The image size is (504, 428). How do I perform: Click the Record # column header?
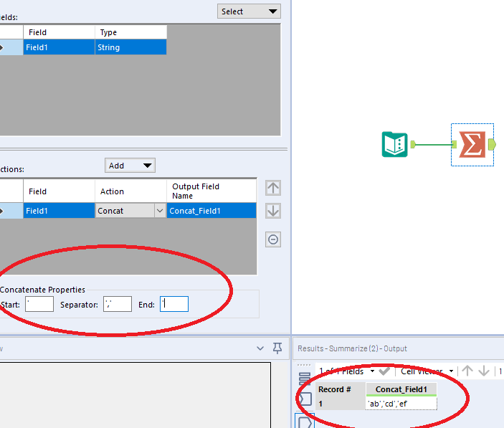click(x=341, y=389)
